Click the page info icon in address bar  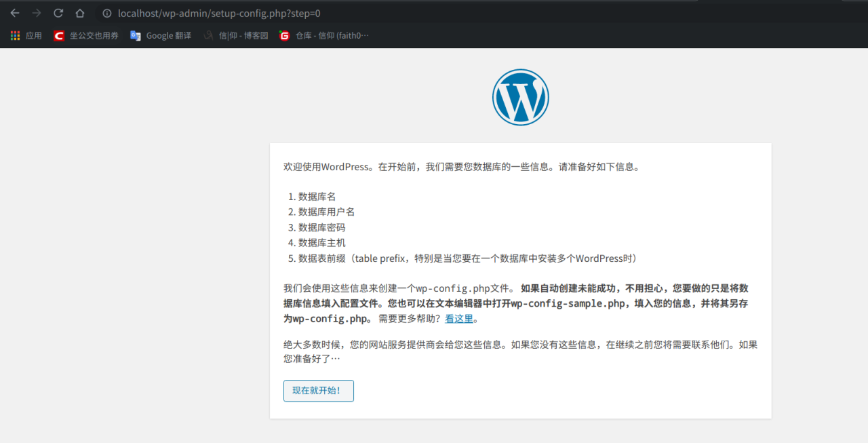click(x=106, y=13)
